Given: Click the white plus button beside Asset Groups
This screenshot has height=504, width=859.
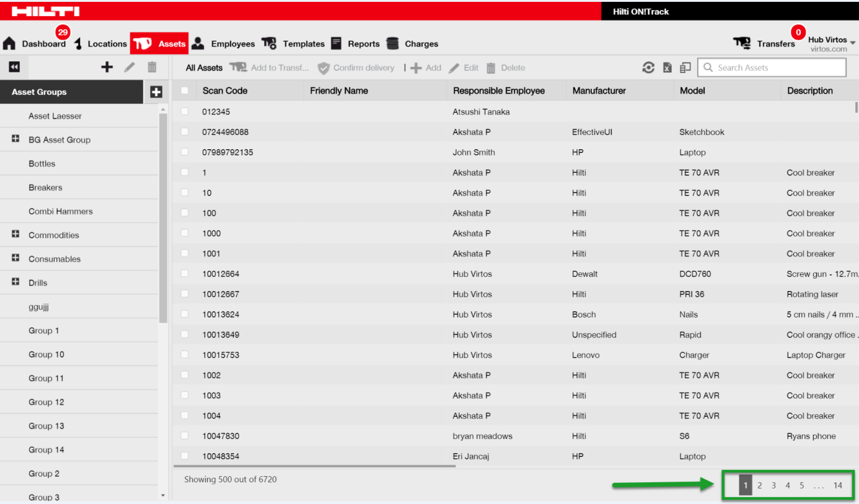Looking at the screenshot, I should pos(156,92).
